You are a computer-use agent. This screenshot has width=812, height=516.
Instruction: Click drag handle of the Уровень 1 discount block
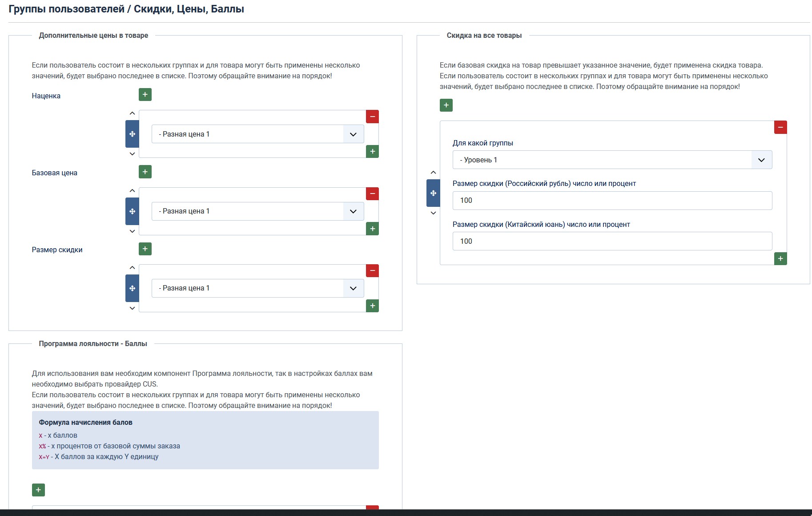point(433,193)
